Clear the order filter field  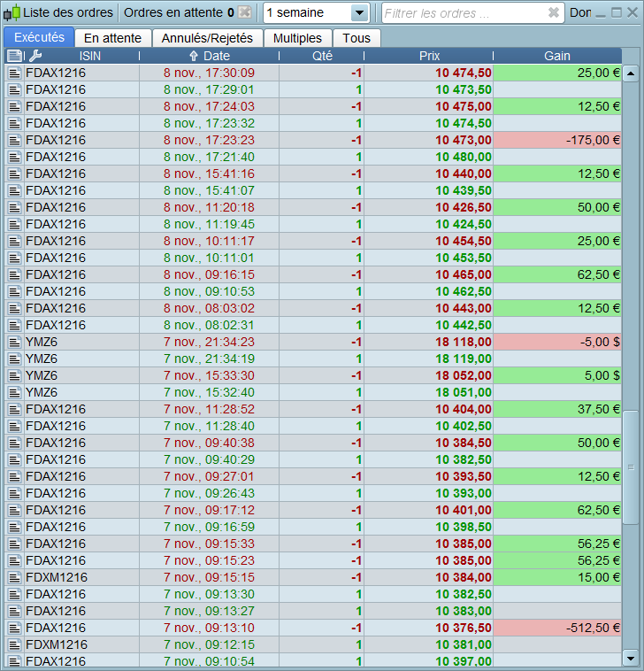coord(553,12)
